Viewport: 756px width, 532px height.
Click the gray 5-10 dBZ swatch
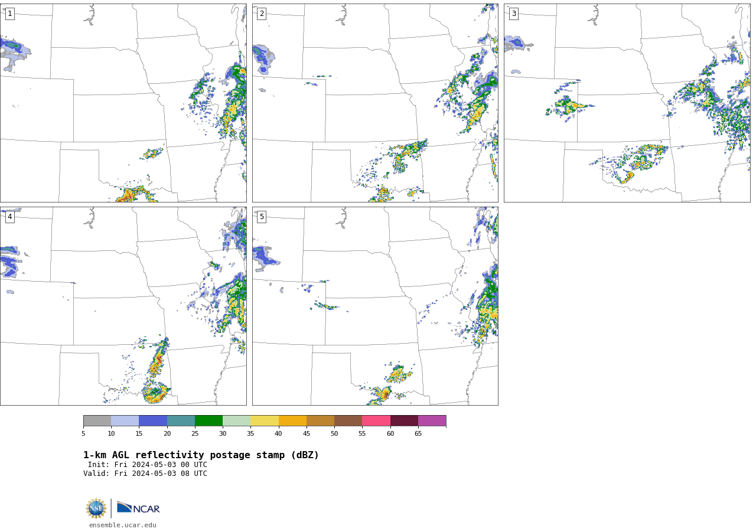(x=97, y=420)
